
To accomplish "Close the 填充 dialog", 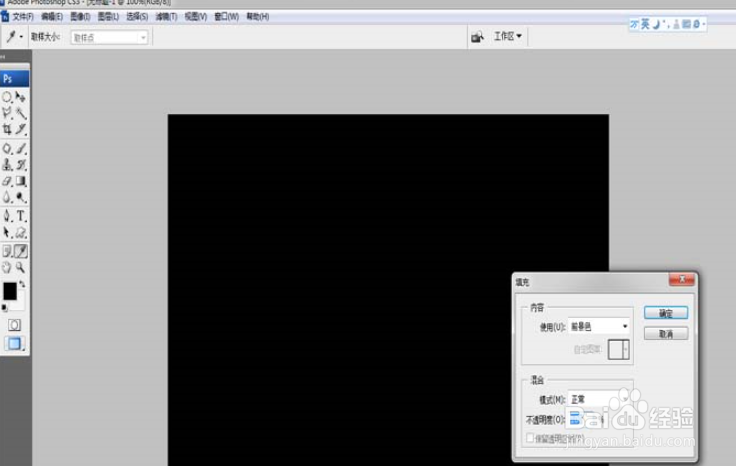I will pyautogui.click(x=682, y=280).
